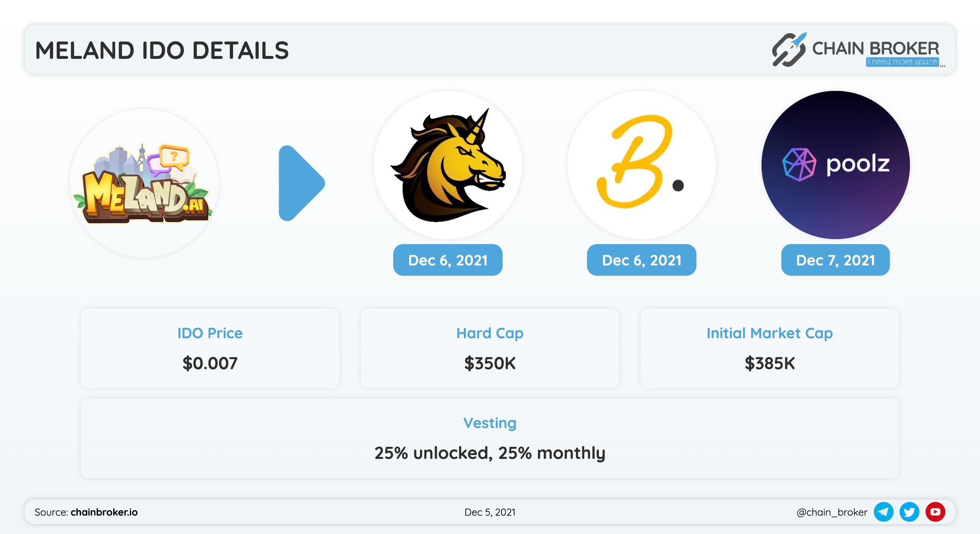
Task: Click the Dec 6, 2021 badge under unicorn
Action: [x=448, y=260]
